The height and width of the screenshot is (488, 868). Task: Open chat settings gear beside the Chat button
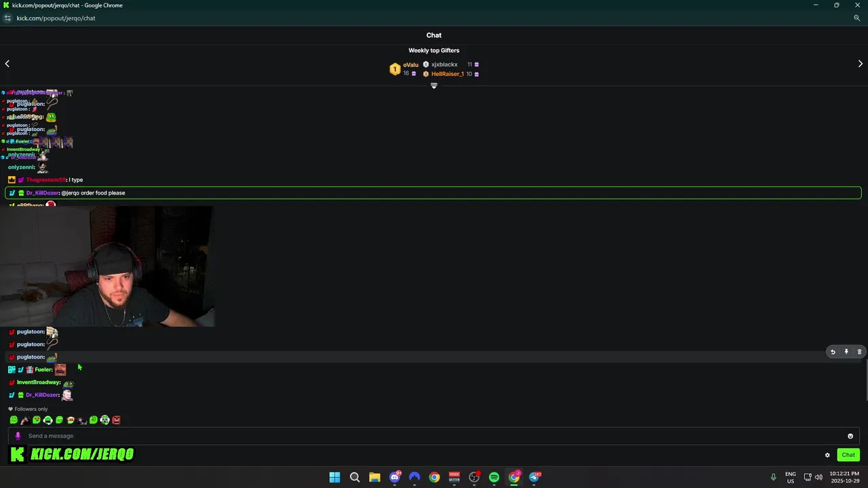(x=827, y=455)
